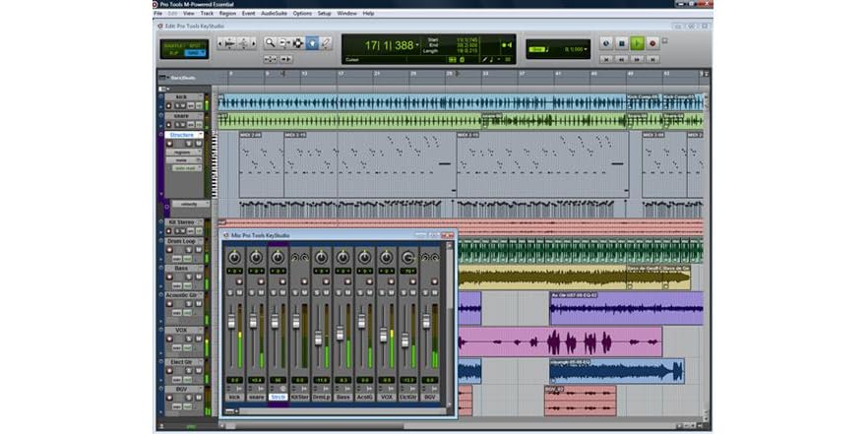Open the AudioSuite menu
Image resolution: width=868 pixels, height=434 pixels.
[275, 14]
